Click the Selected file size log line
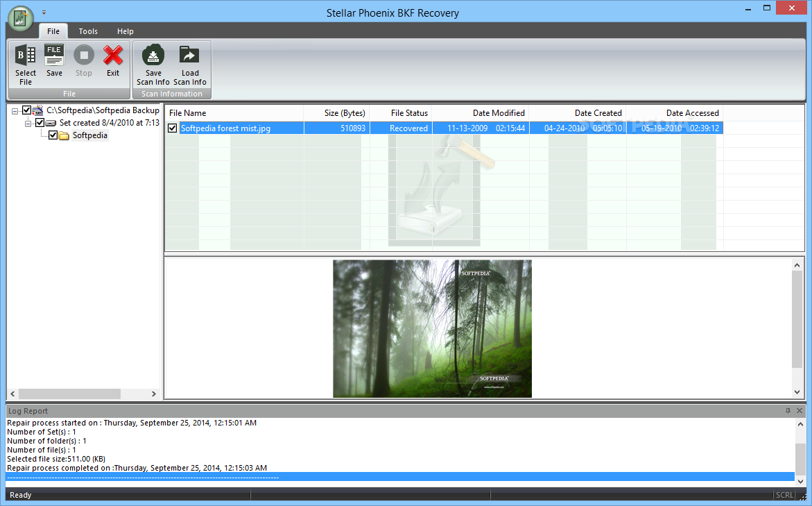This screenshot has height=506, width=812. point(56,459)
